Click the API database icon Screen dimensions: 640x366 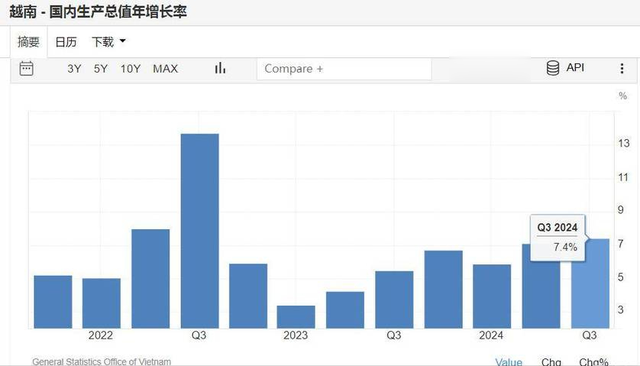pos(553,68)
